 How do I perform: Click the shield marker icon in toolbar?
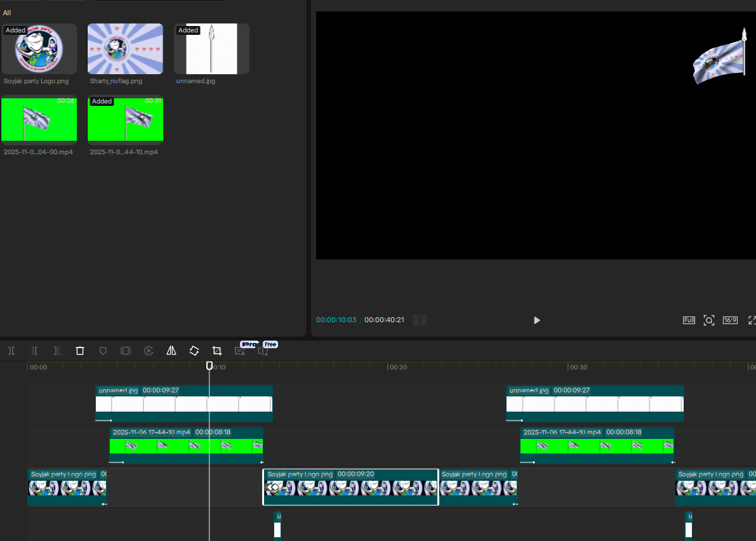pyautogui.click(x=103, y=351)
